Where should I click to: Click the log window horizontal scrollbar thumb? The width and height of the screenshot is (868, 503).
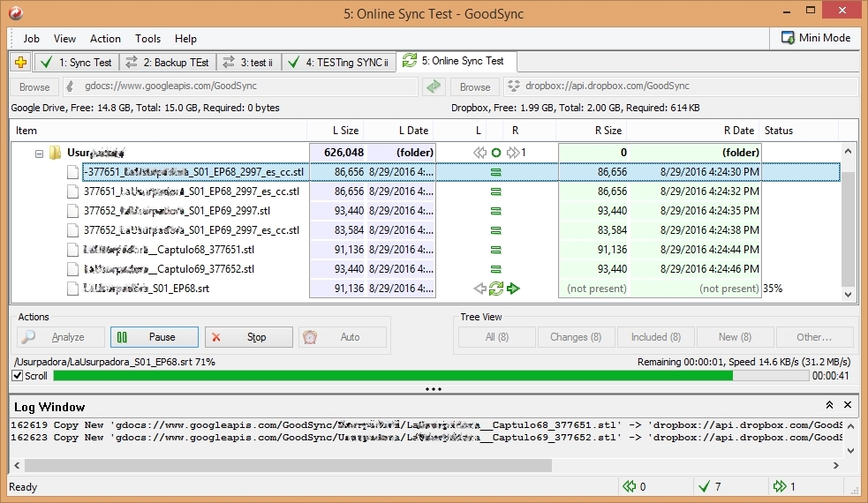point(288,465)
